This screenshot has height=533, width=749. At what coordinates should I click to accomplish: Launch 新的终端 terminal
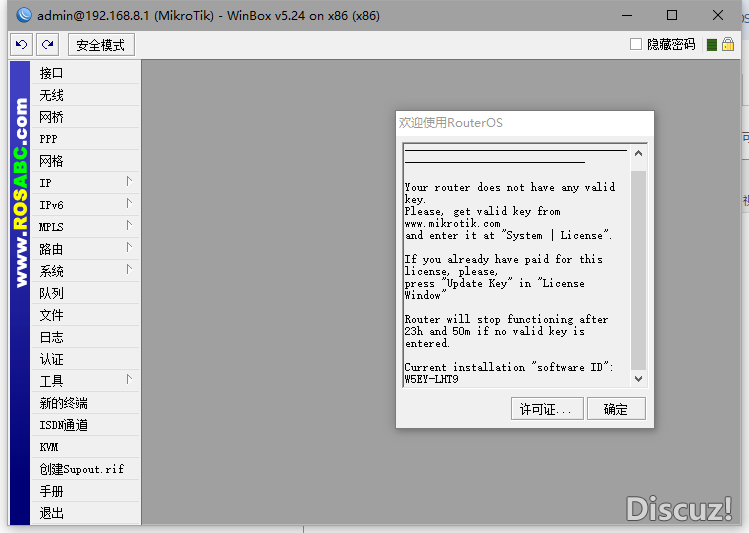[x=86, y=403]
